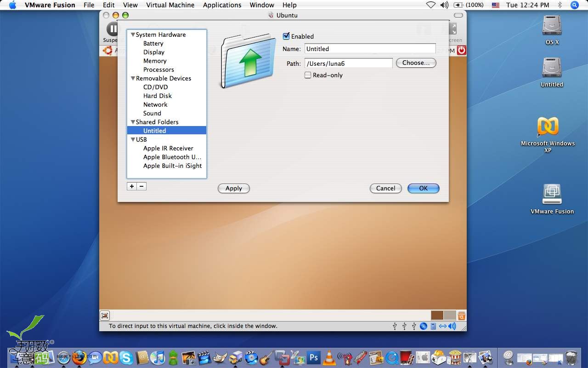Click the red Ubuntu power button

click(462, 51)
